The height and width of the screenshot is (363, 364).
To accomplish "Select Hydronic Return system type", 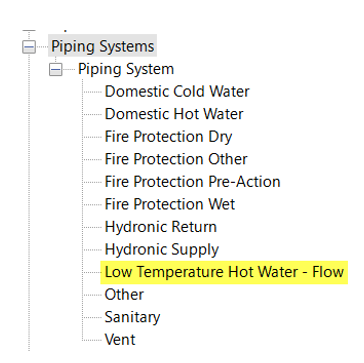I will [161, 227].
